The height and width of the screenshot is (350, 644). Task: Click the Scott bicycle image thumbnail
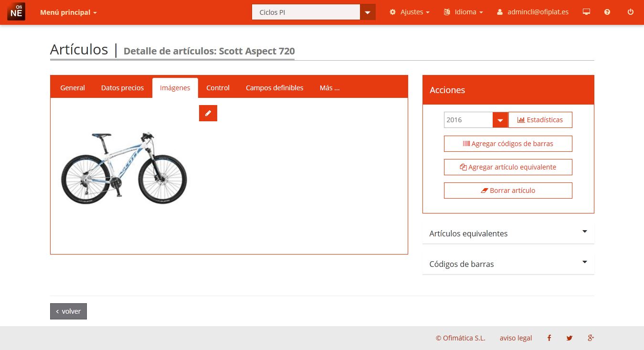[124, 169]
